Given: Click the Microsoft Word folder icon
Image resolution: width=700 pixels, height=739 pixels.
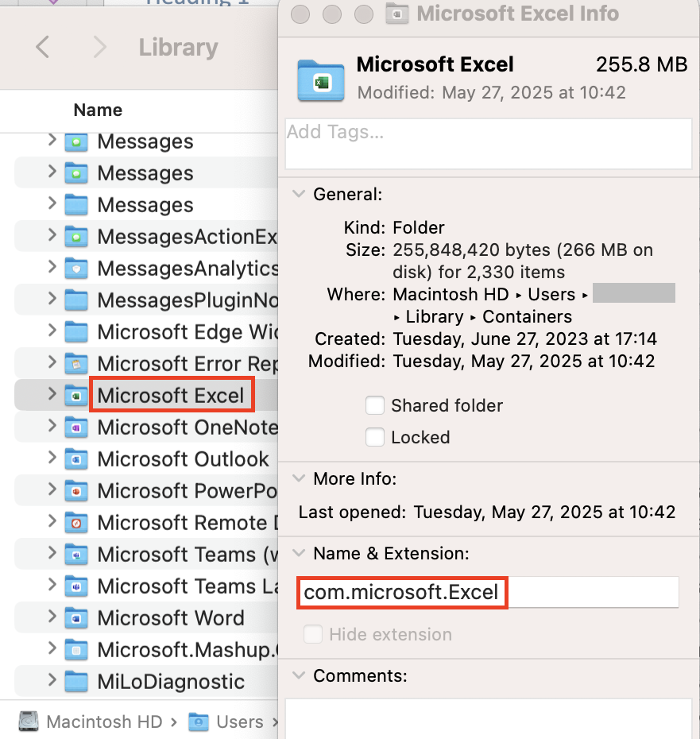Looking at the screenshot, I should click(x=76, y=618).
